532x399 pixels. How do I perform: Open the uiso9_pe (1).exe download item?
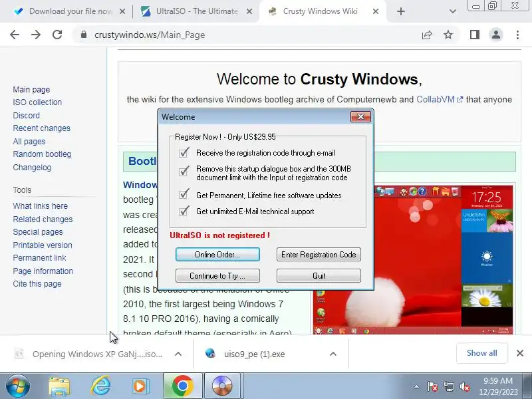[x=255, y=354]
